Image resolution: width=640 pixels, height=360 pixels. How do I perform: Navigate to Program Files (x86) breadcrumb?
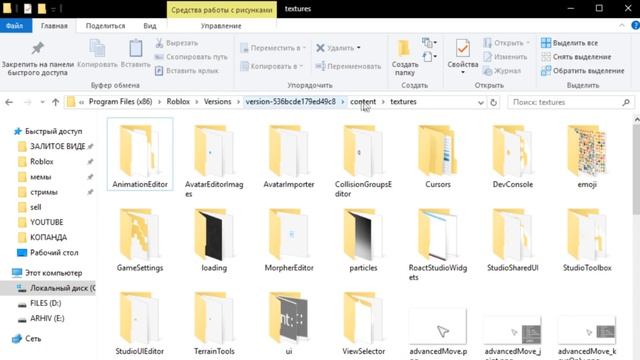[120, 102]
